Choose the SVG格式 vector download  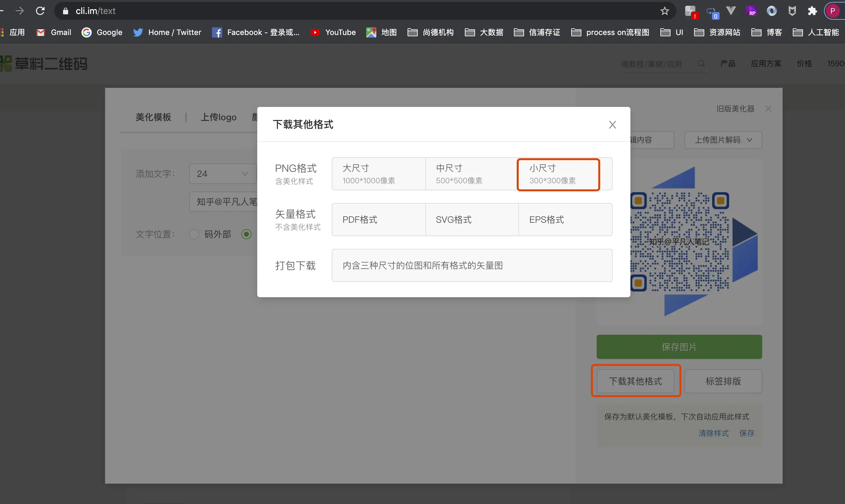click(472, 220)
